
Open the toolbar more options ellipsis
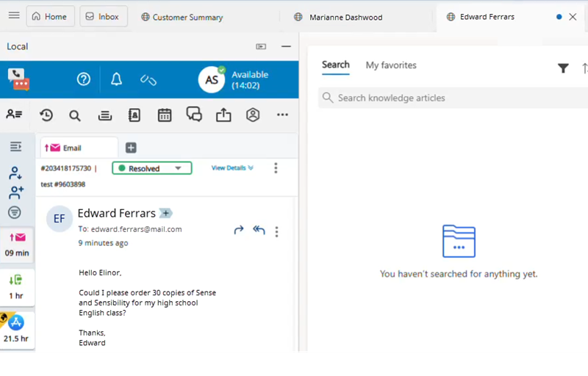click(x=282, y=115)
